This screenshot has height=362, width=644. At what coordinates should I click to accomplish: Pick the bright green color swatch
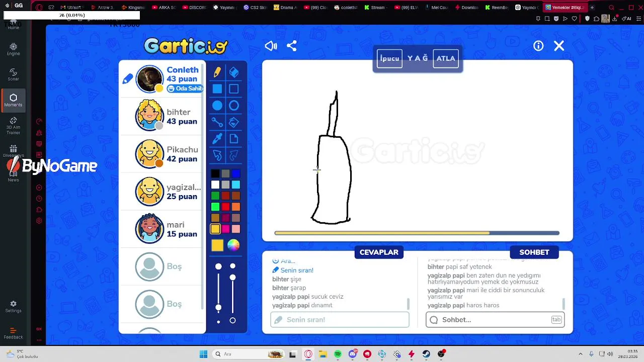point(215,207)
